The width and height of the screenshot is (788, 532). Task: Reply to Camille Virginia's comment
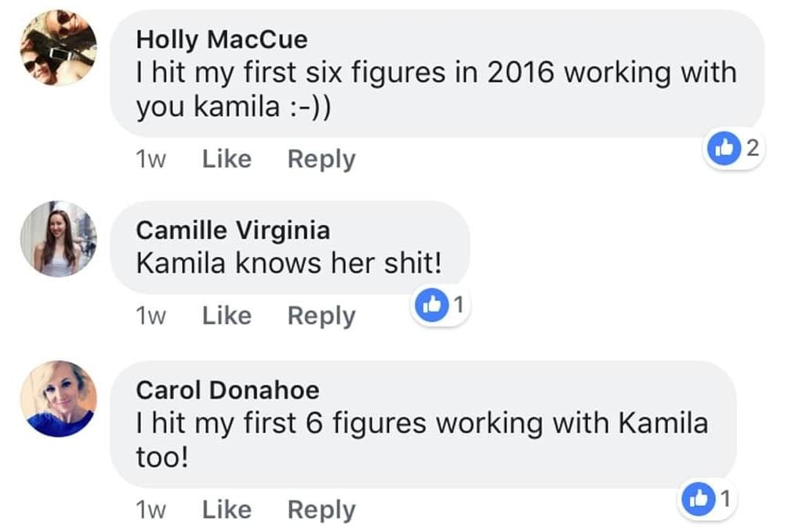point(321,317)
